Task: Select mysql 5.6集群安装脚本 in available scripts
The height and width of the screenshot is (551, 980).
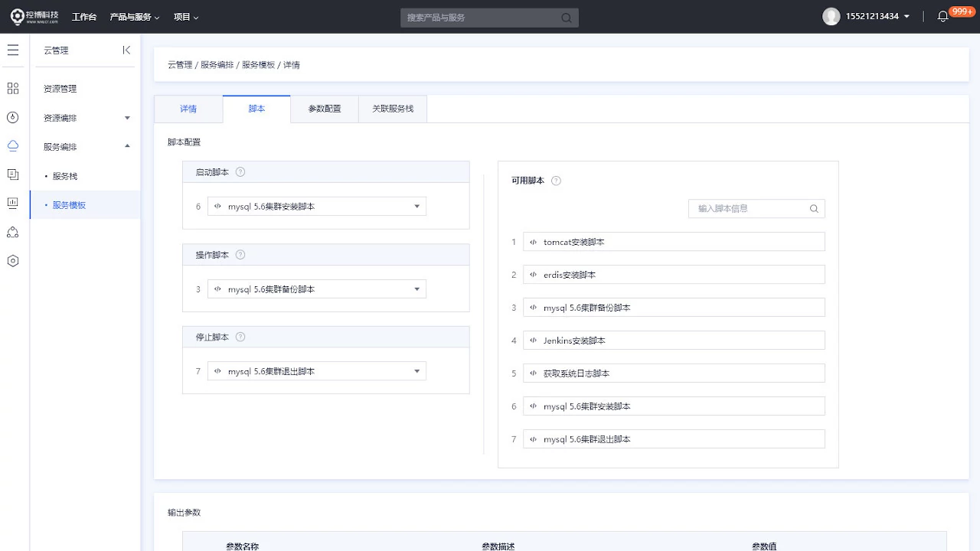Action: [674, 406]
